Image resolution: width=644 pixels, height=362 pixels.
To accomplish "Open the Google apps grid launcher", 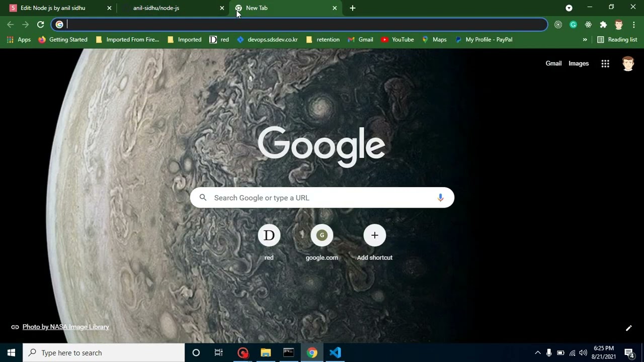I will [605, 63].
